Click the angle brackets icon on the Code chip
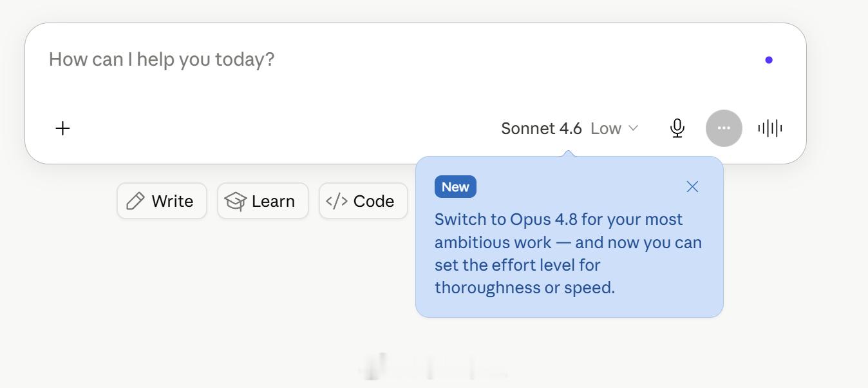 click(337, 201)
